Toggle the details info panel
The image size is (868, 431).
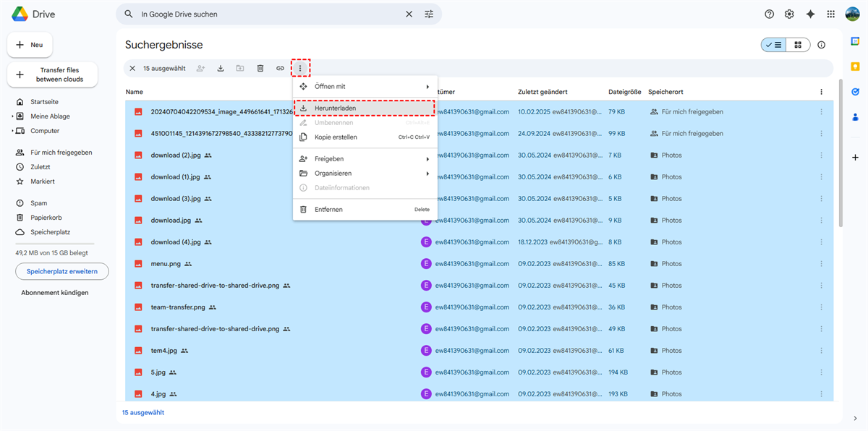click(821, 45)
